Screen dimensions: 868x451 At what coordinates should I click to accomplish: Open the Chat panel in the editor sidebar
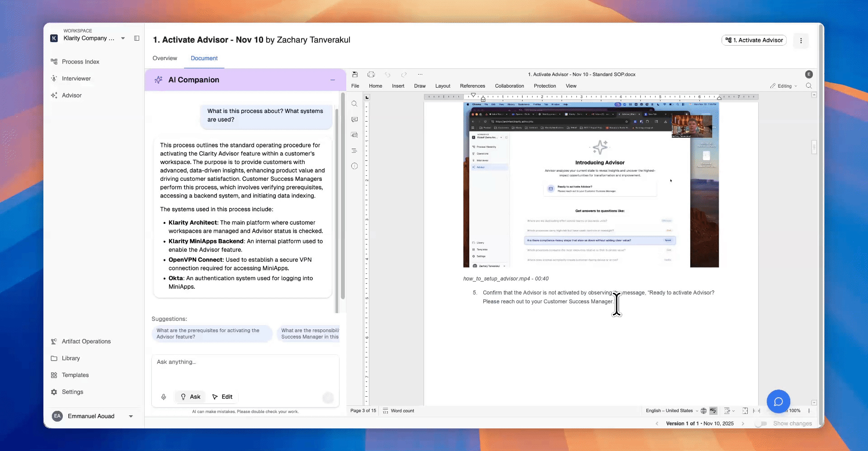[x=354, y=135]
